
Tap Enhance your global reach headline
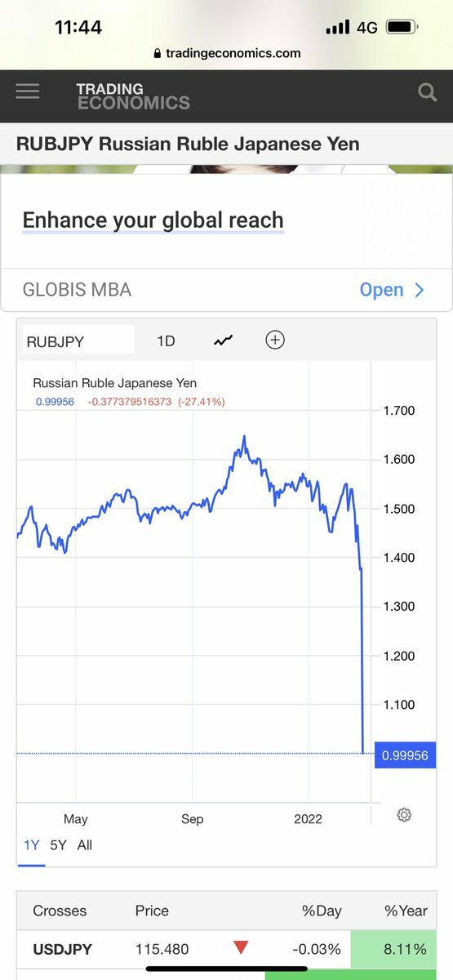(153, 220)
